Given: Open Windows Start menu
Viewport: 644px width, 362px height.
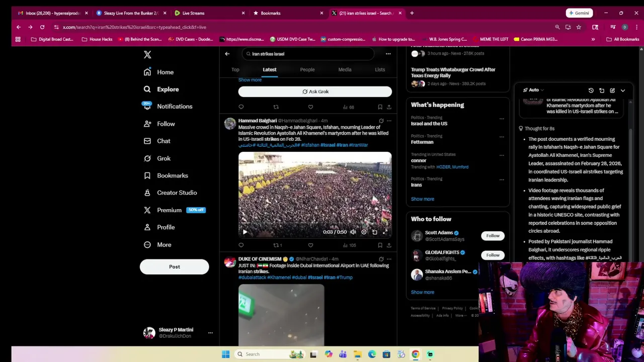Looking at the screenshot, I should pos(226,354).
